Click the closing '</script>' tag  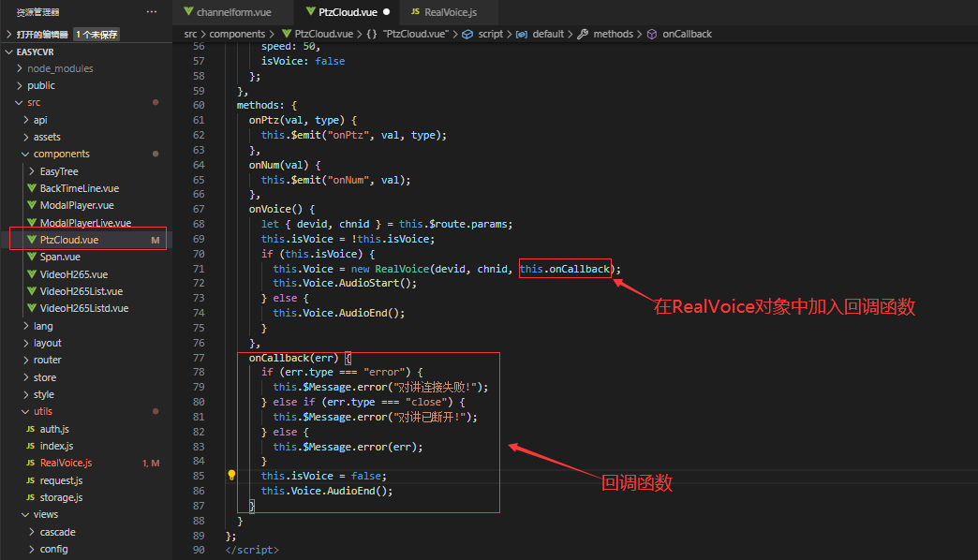point(252,550)
